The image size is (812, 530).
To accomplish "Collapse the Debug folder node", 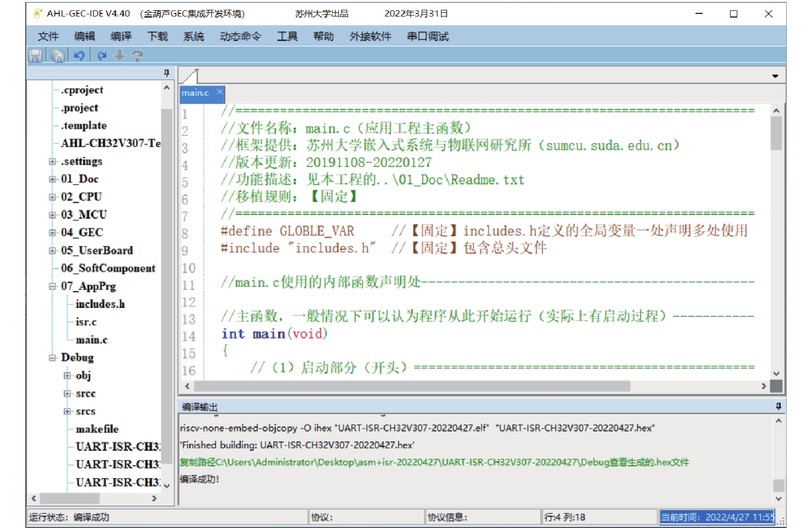I will click(x=53, y=357).
